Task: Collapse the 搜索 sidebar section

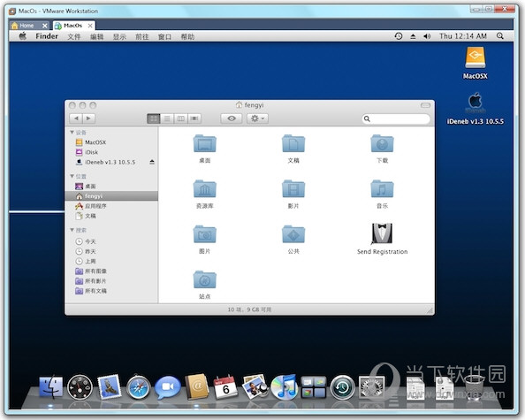Action: [x=72, y=230]
